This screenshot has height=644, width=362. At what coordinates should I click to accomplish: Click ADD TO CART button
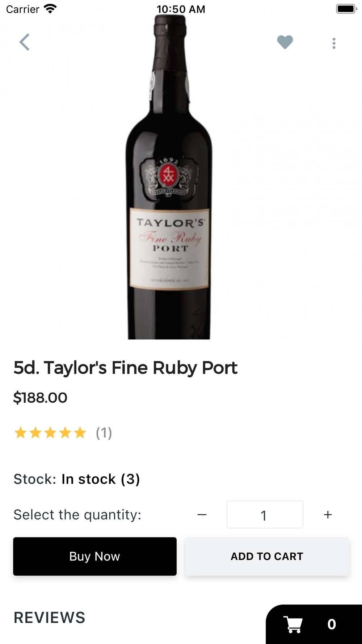(267, 556)
